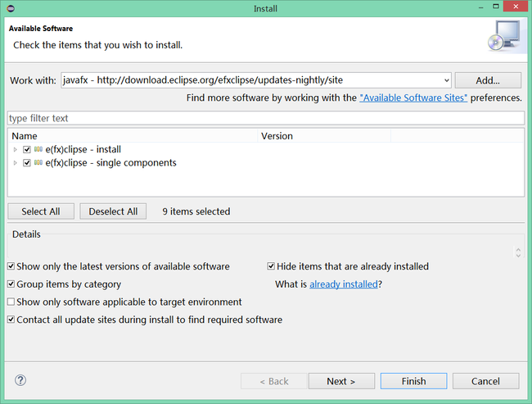532x404 pixels.
Task: Click category icon beside e(fx)clipse - single components
Action: (38, 163)
